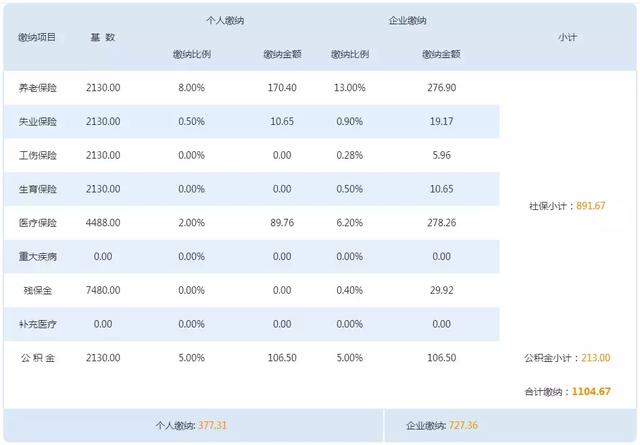Select the 4488.00 base value cell

[x=103, y=223]
